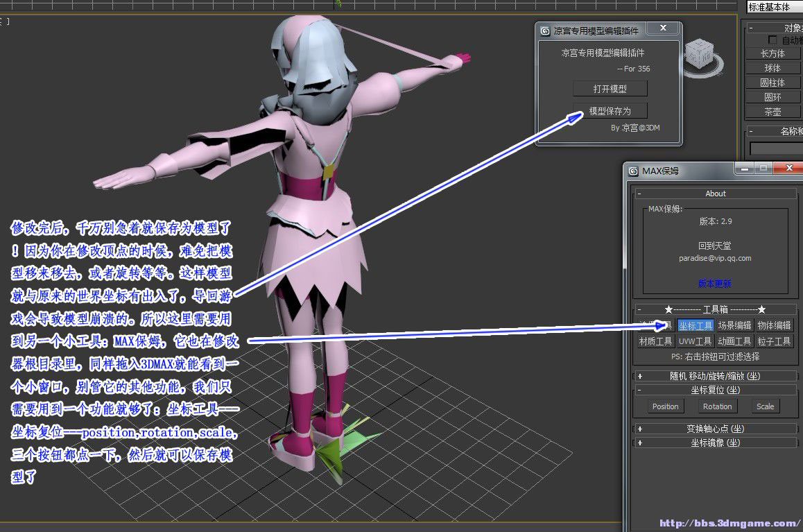This screenshot has width=803, height=532.
Task: Enable the 自动栅格 checkbox
Action: [773, 40]
